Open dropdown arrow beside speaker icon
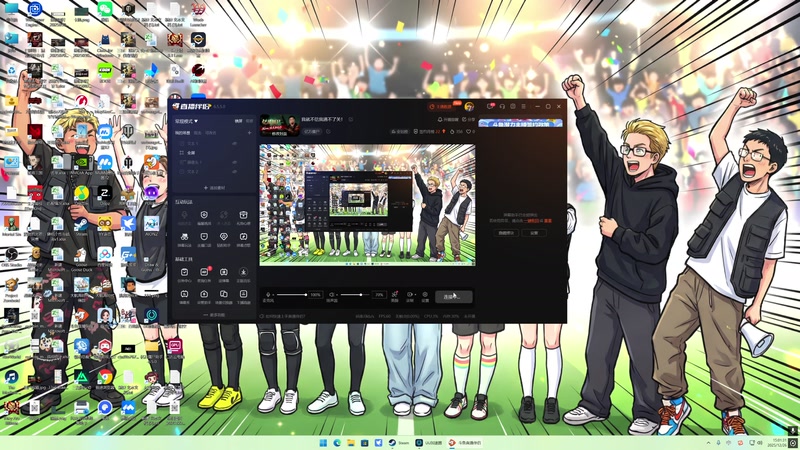The image size is (800, 450). pos(336,295)
